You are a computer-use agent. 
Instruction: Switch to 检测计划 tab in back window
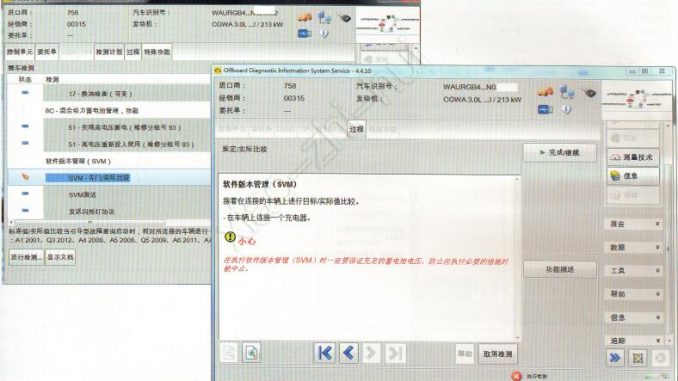tap(109, 52)
